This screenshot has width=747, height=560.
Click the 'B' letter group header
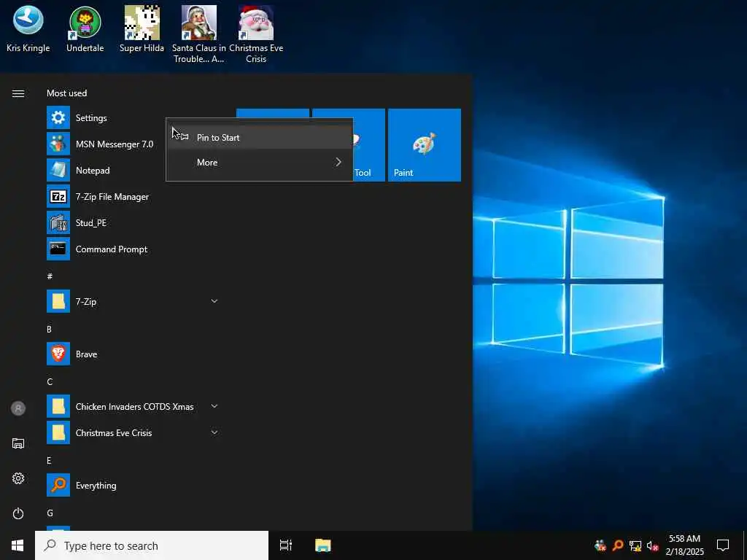[49, 329]
